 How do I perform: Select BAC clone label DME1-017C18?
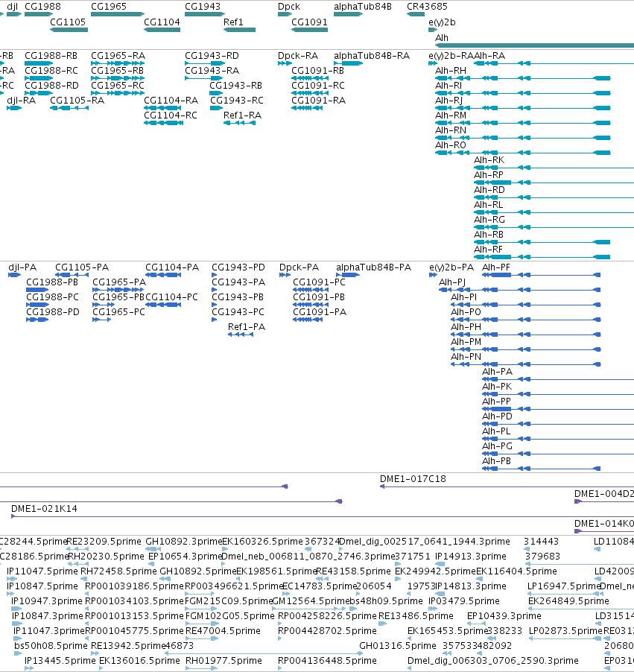pyautogui.click(x=413, y=479)
